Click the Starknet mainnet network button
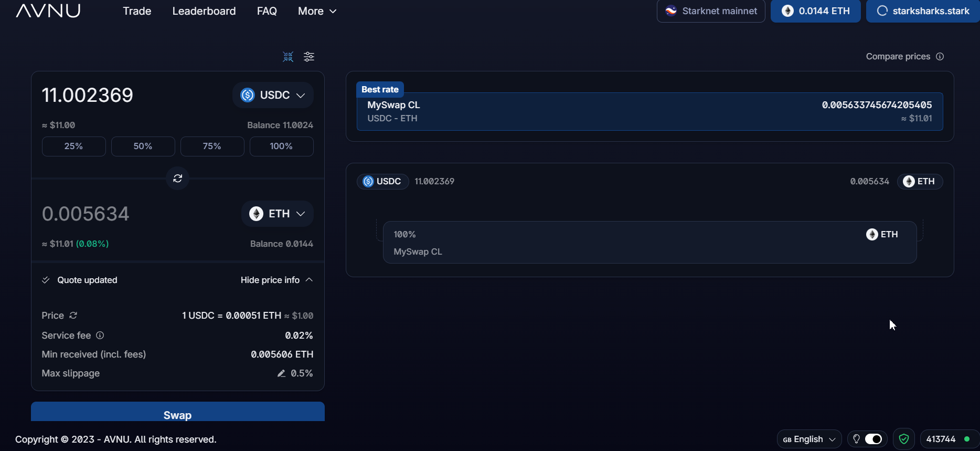This screenshot has height=451, width=980. point(711,11)
